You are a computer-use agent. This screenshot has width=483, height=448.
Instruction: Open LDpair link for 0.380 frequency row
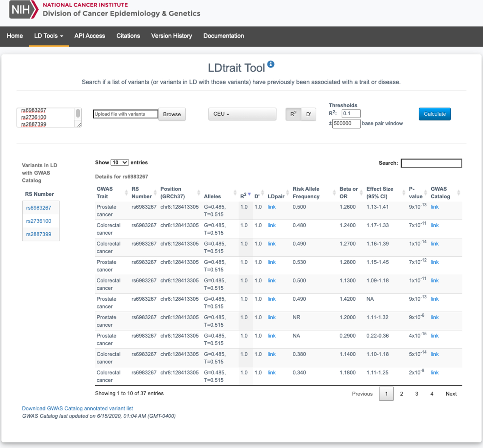coord(272,354)
